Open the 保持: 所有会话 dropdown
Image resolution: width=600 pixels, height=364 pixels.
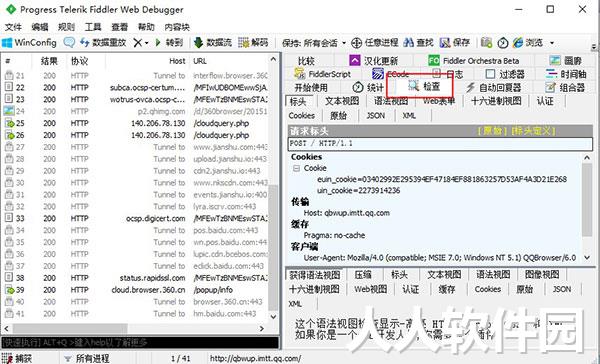point(314,43)
